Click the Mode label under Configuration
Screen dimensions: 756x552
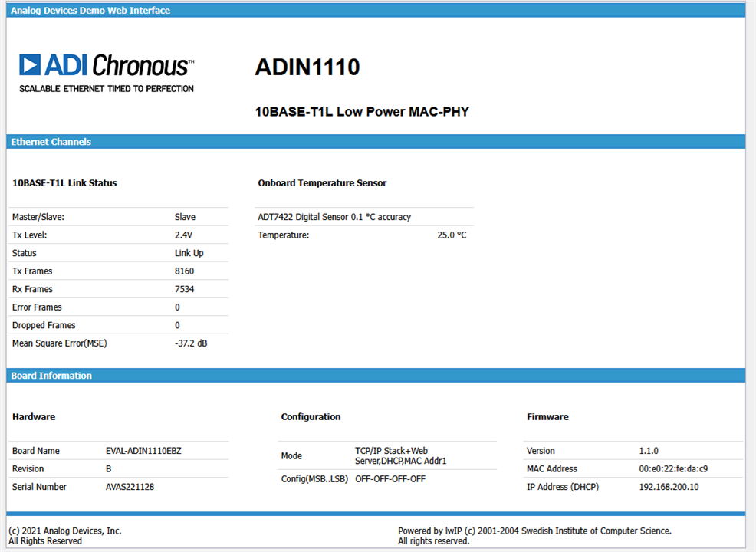291,456
